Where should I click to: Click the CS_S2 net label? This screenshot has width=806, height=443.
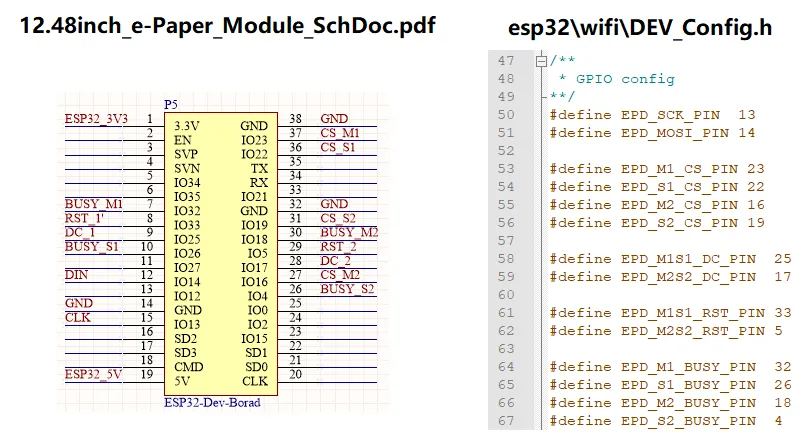pyautogui.click(x=338, y=218)
